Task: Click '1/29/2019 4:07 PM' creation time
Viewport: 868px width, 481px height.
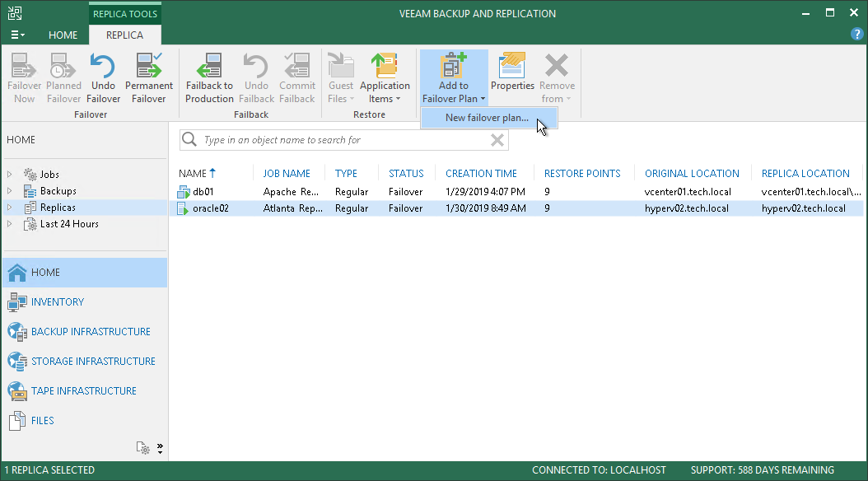Action: point(486,192)
